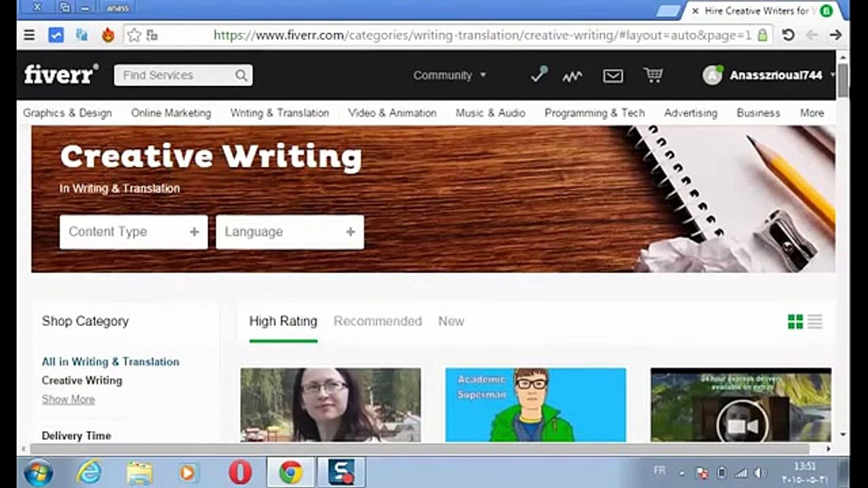Expand the Language filter

(290, 232)
